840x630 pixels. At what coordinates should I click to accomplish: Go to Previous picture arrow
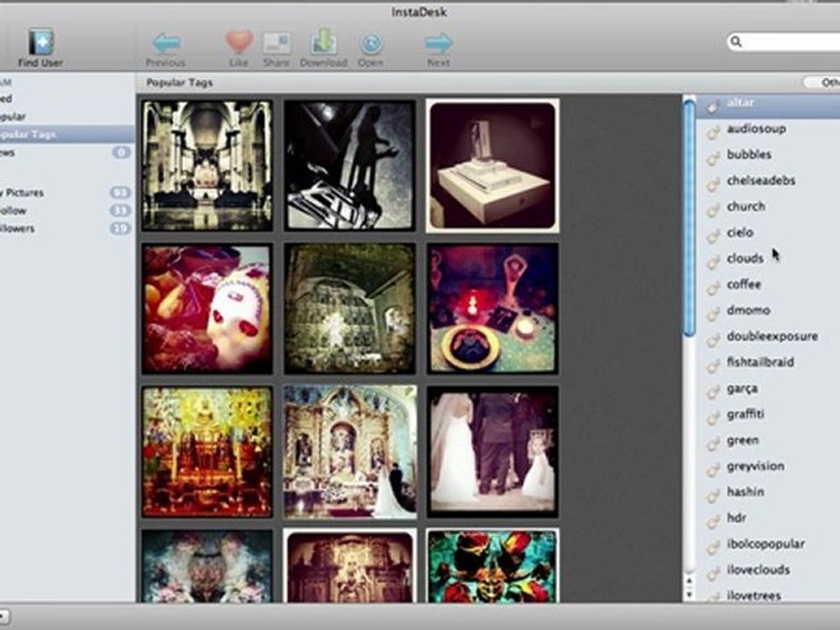click(165, 49)
